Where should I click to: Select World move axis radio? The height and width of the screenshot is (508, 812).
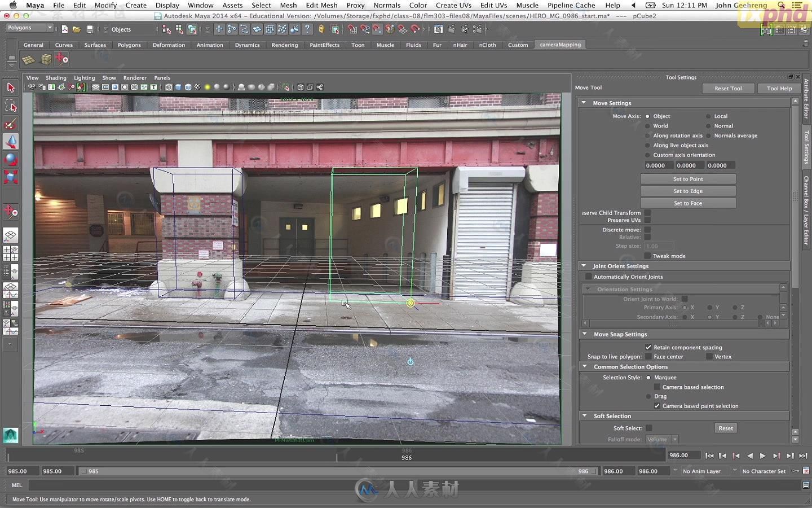coord(647,126)
